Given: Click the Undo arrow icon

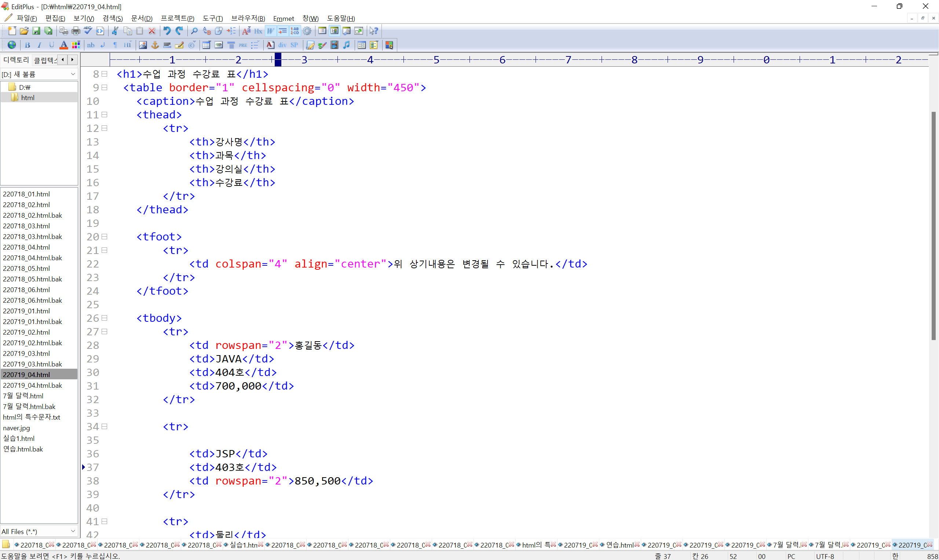Looking at the screenshot, I should pos(167,31).
